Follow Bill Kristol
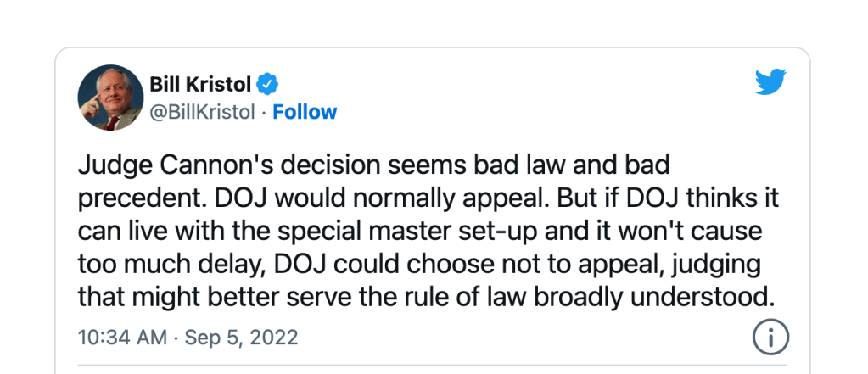This screenshot has height=374, width=868. coord(304,112)
